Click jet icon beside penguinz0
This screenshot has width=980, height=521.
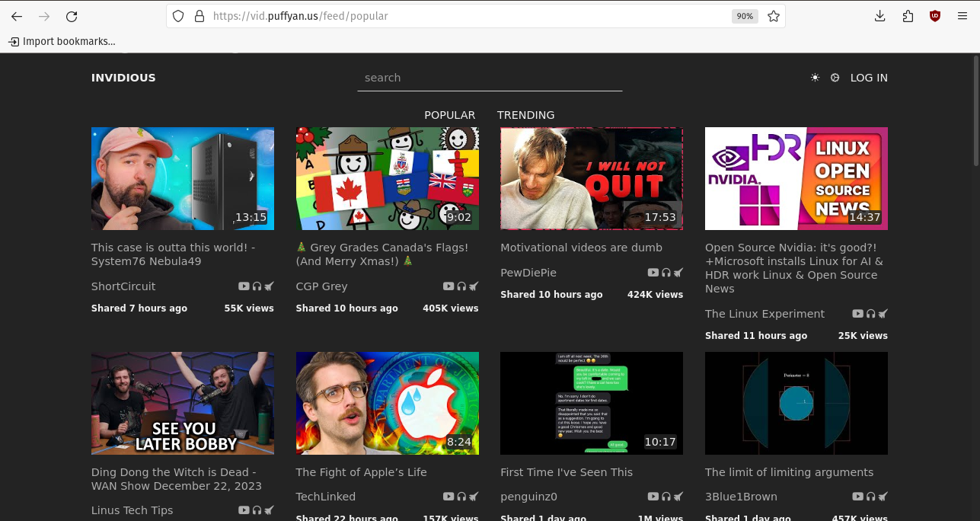(x=678, y=497)
